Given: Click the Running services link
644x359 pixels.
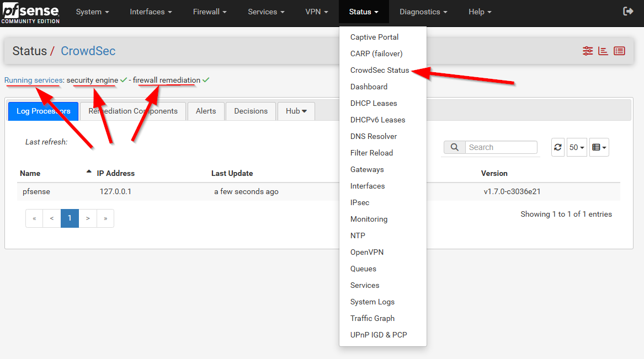Looking at the screenshot, I should point(34,80).
